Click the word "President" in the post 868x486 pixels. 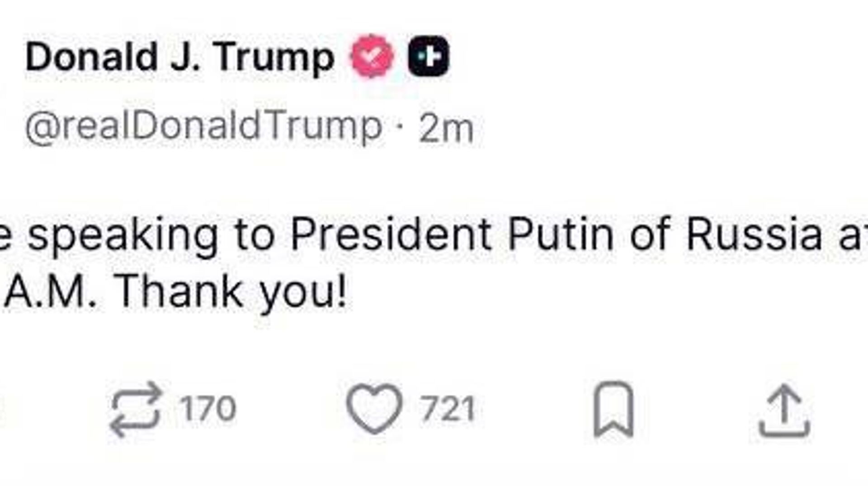point(391,235)
